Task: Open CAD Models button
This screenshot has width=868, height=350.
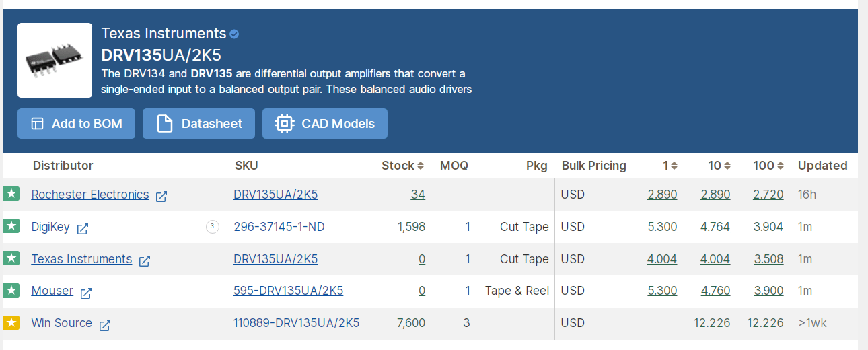Action: [324, 124]
